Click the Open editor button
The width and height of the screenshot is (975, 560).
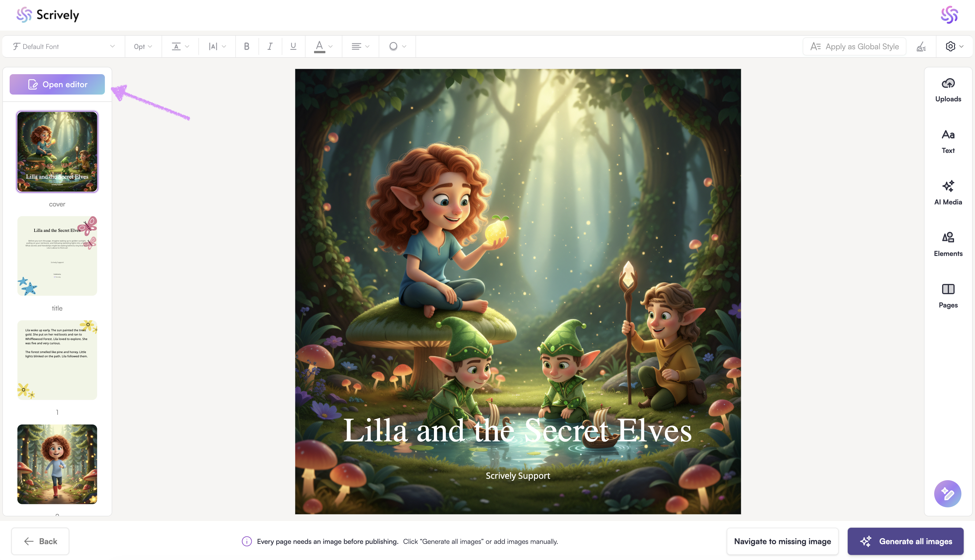57,84
